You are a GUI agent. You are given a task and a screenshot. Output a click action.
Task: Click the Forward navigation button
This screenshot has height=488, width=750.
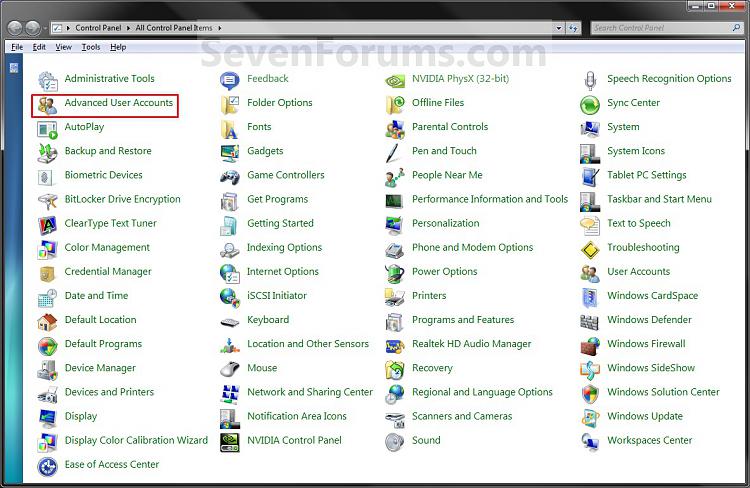[33, 28]
